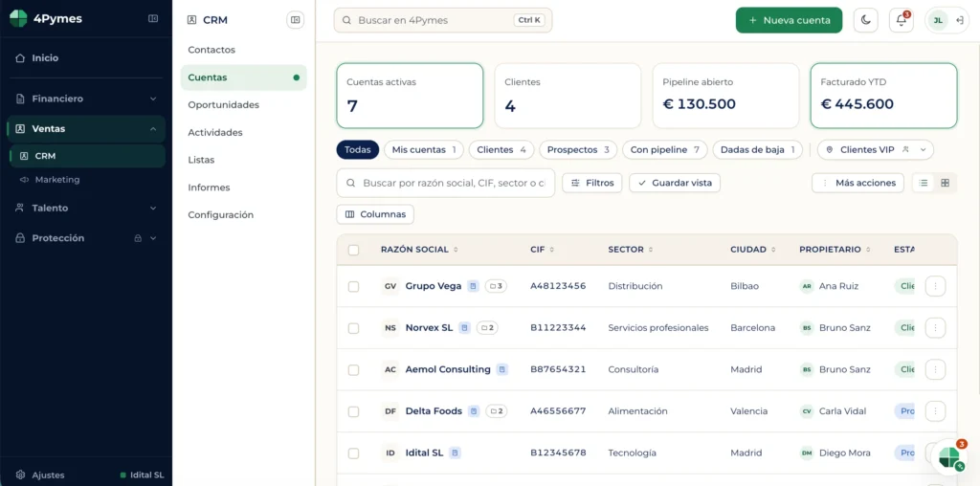This screenshot has height=486, width=980.
Task: Open Actividades section
Action: point(244,132)
